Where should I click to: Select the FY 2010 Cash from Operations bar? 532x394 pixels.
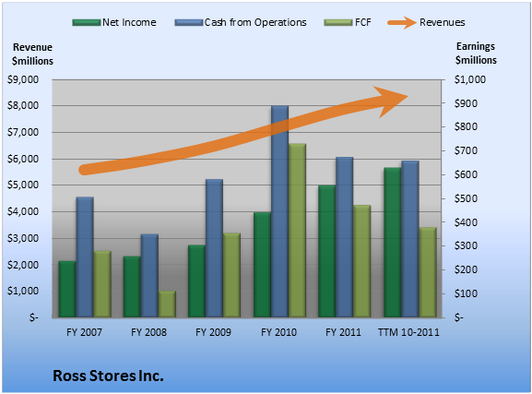[x=279, y=211]
